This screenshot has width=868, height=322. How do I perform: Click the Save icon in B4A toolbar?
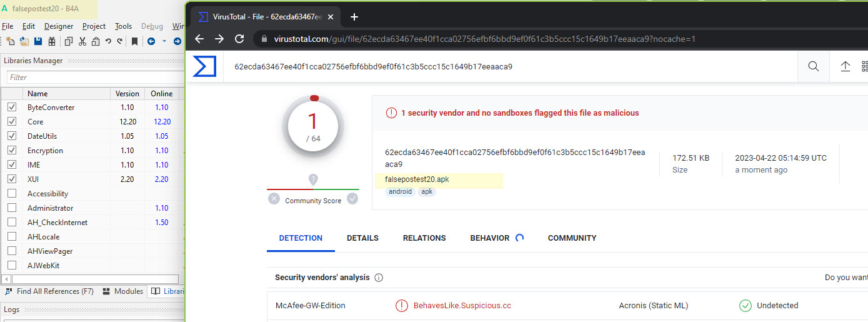(38, 41)
